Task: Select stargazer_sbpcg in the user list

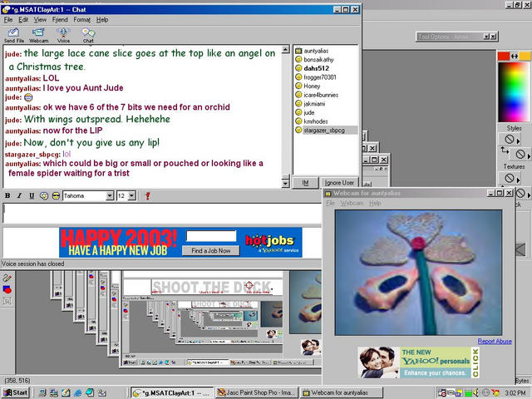Action: [x=324, y=131]
